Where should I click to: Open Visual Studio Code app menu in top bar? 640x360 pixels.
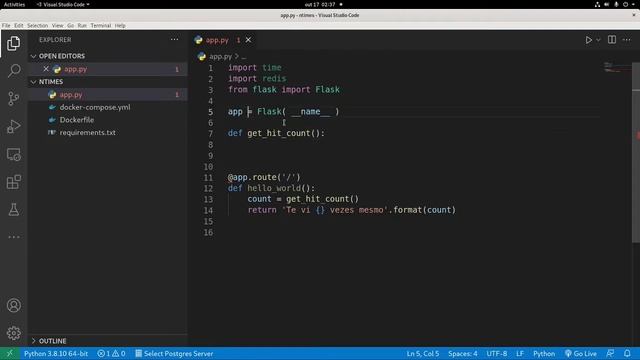point(63,4)
